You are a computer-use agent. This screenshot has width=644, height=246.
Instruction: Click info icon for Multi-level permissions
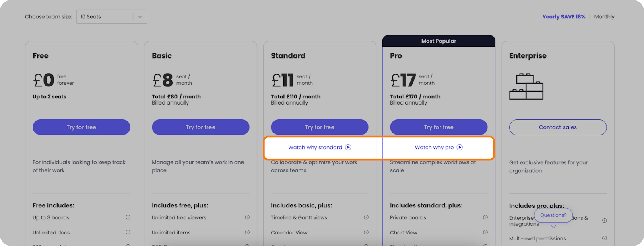point(605,238)
